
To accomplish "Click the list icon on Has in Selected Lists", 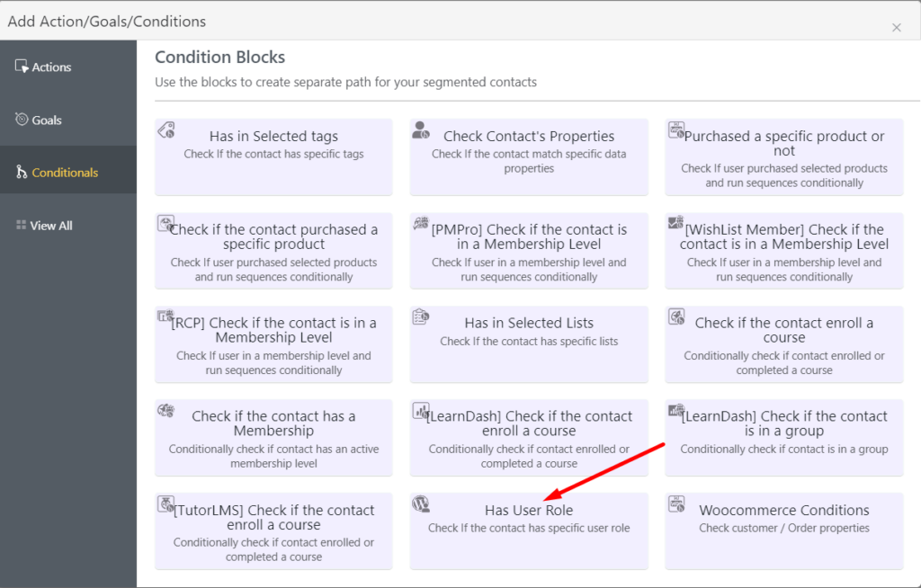I will pyautogui.click(x=421, y=316).
